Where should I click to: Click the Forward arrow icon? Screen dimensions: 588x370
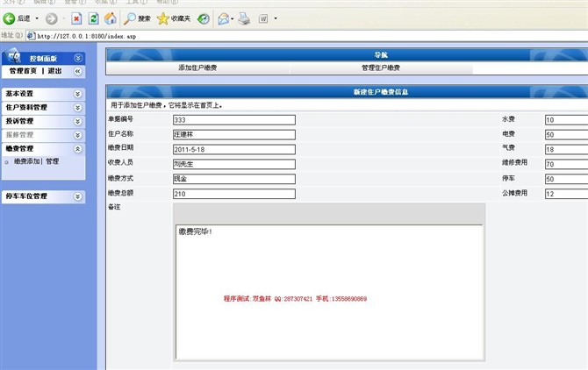tap(52, 18)
